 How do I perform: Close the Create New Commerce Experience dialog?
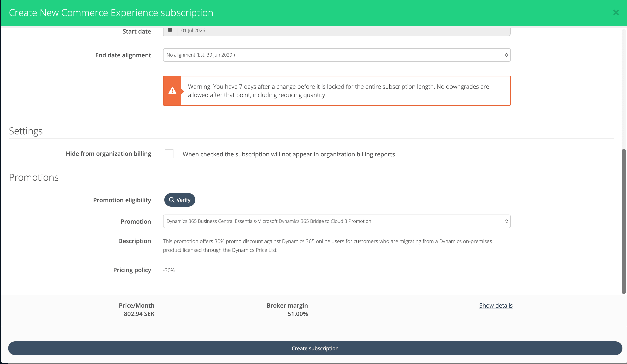[x=616, y=13]
